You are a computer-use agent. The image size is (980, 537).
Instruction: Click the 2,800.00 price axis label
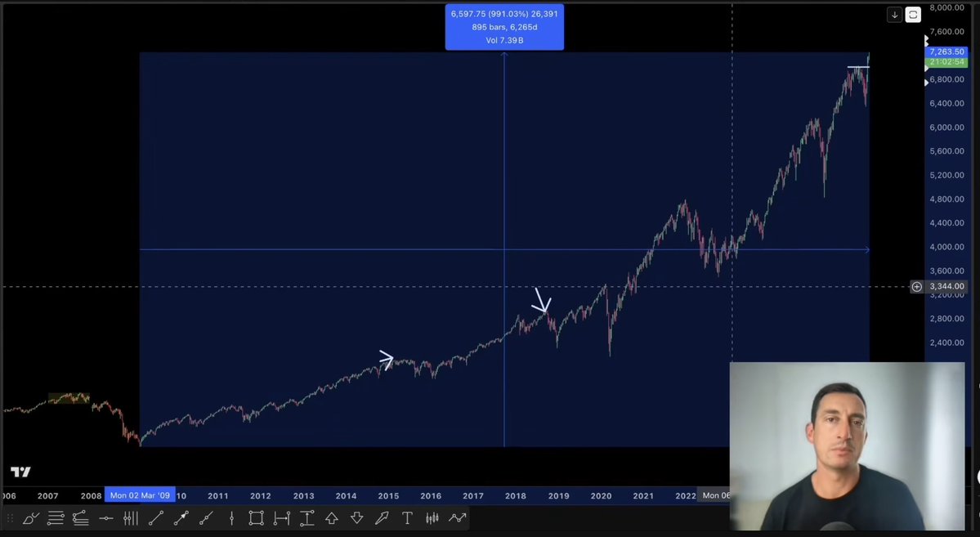[946, 318]
